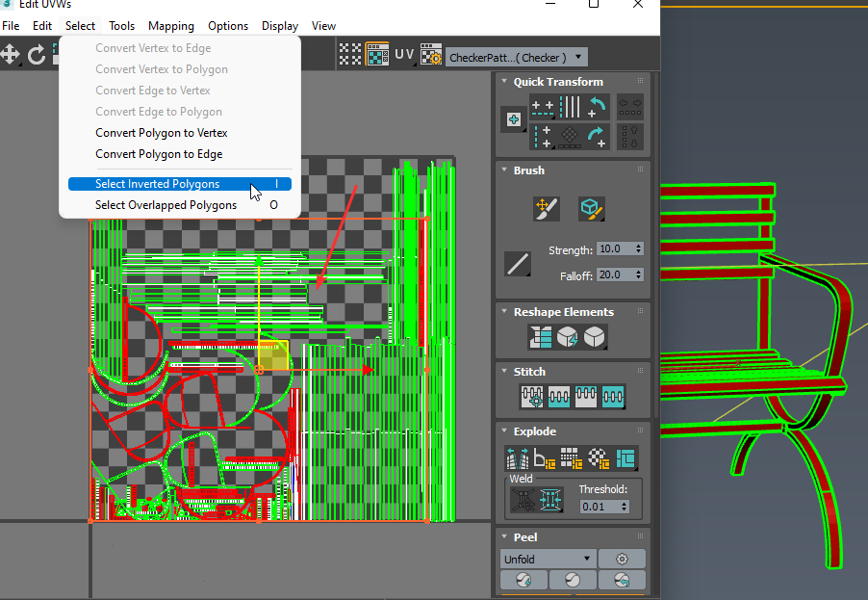Select the Move tool in toolbar
The height and width of the screenshot is (600, 868).
pos(11,55)
